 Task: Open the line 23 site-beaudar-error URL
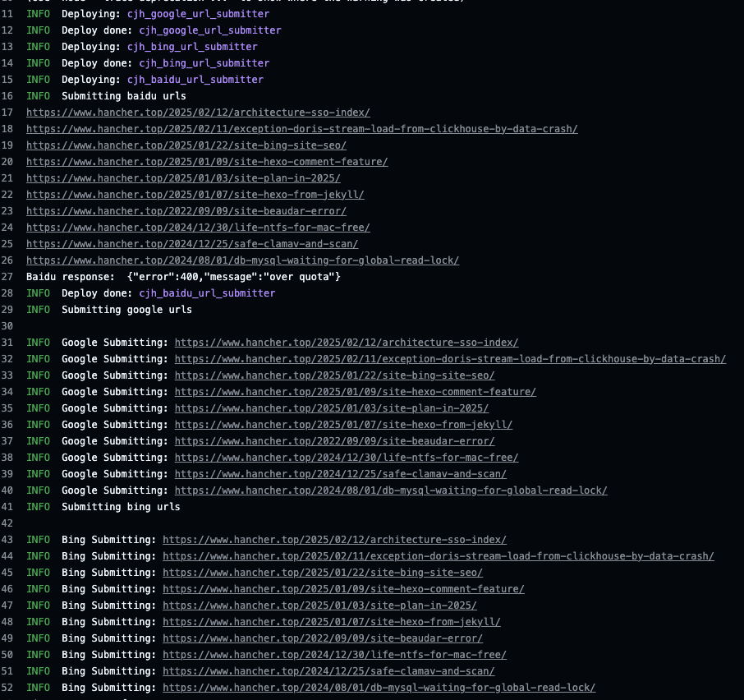click(x=186, y=211)
